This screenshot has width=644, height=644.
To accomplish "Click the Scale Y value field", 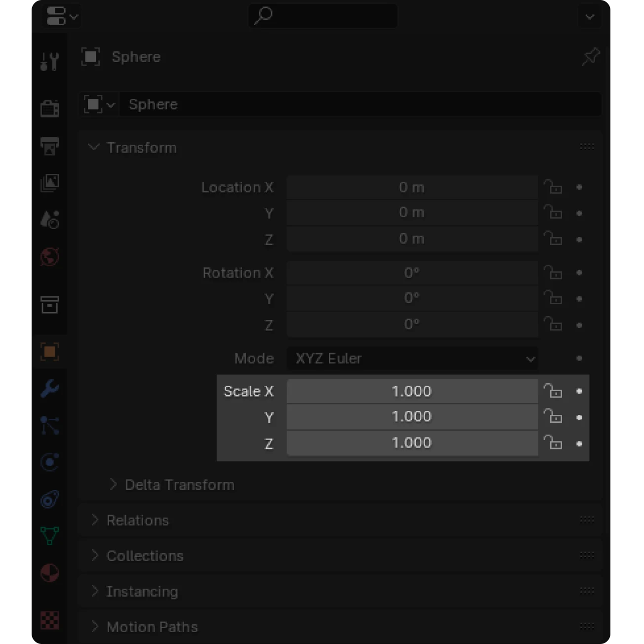I will click(412, 417).
